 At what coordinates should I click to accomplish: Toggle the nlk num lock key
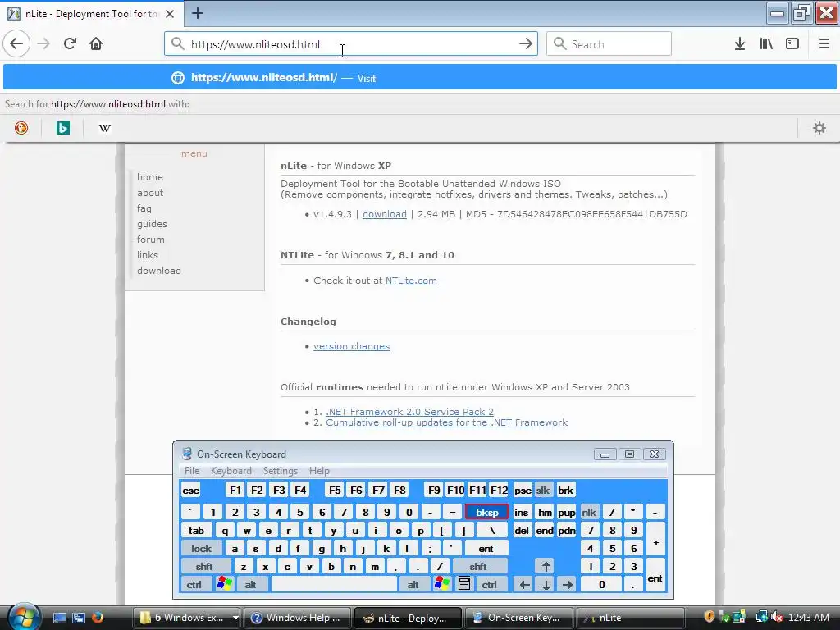point(589,512)
